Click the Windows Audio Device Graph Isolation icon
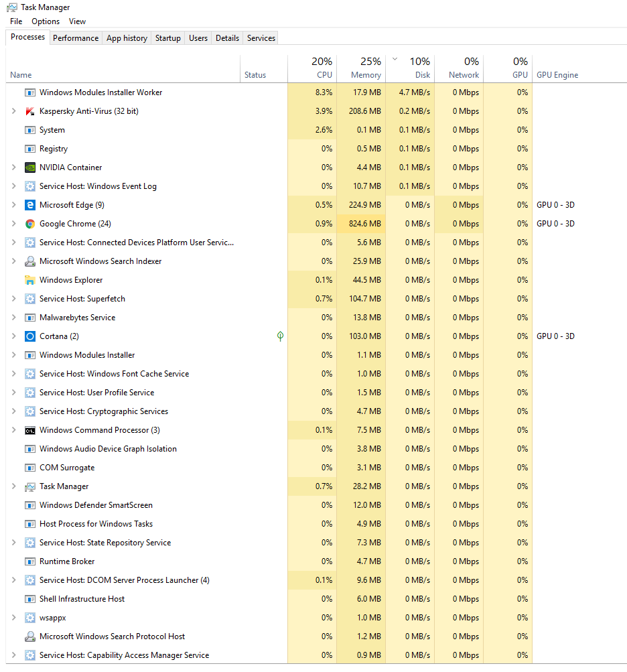The height and width of the screenshot is (672, 627). (x=30, y=449)
